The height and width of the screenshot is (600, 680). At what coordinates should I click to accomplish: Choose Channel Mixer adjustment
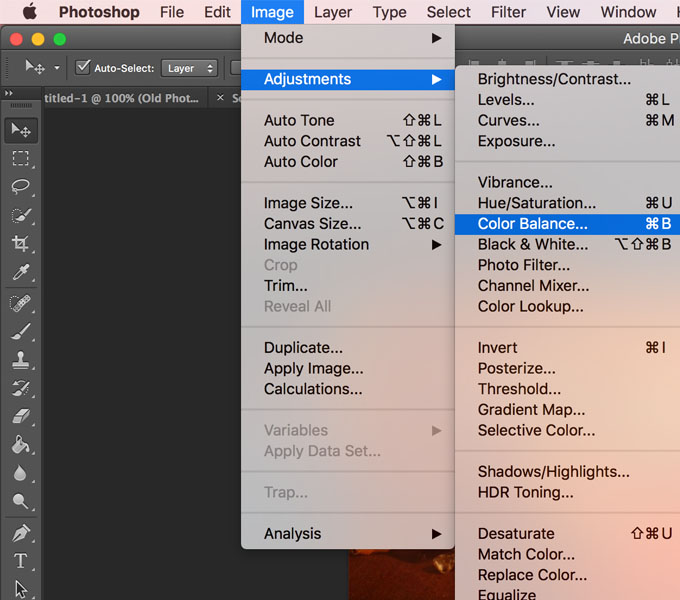point(567,286)
